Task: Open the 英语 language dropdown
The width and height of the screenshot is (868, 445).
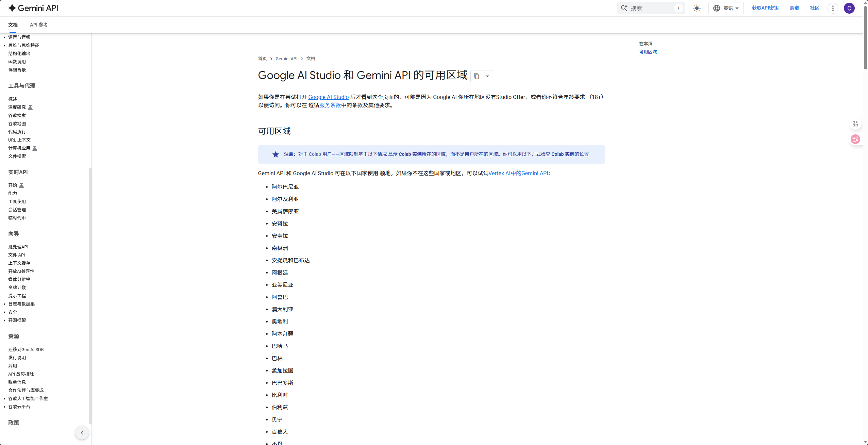Action: tap(726, 8)
